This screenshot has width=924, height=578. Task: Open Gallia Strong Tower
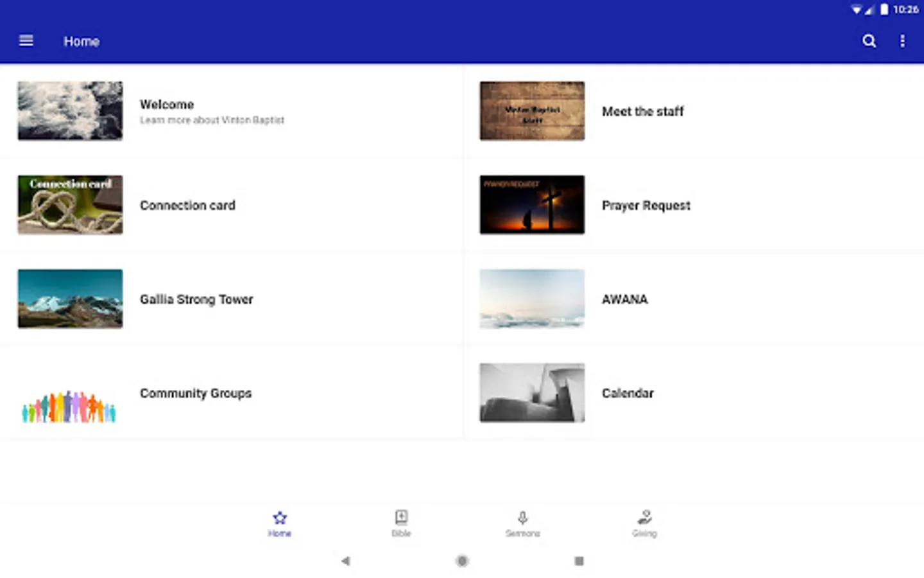196,299
